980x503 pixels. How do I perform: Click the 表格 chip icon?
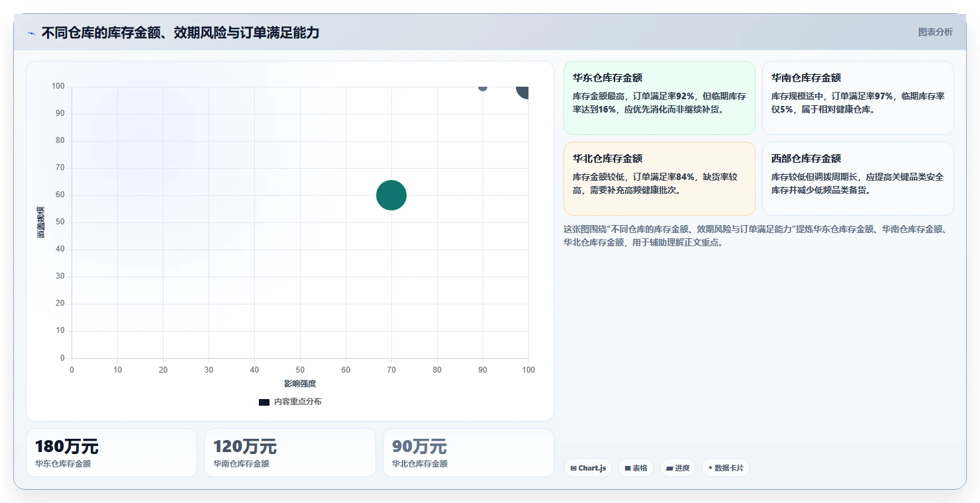pyautogui.click(x=627, y=469)
